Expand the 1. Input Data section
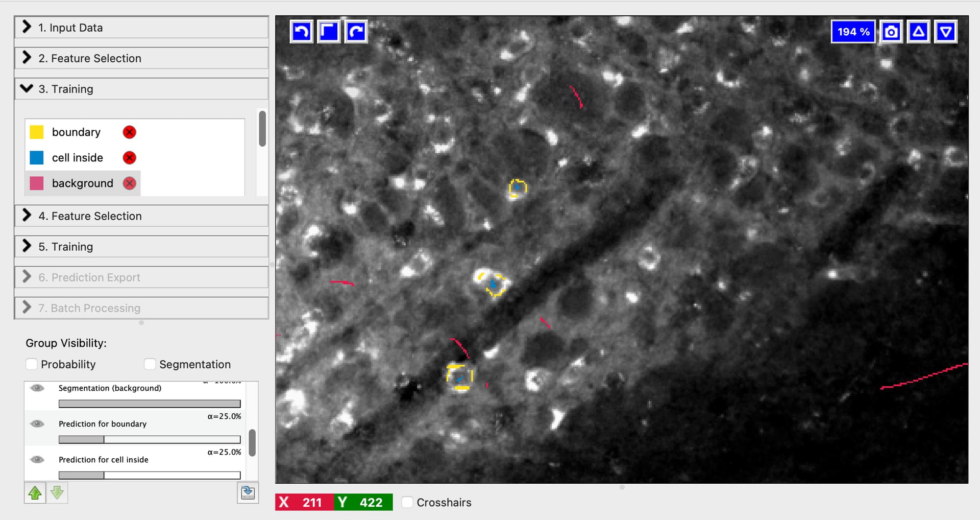 click(x=141, y=28)
